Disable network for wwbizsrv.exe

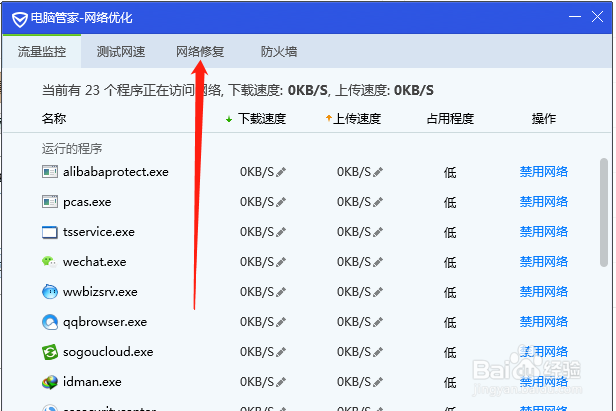click(x=544, y=292)
